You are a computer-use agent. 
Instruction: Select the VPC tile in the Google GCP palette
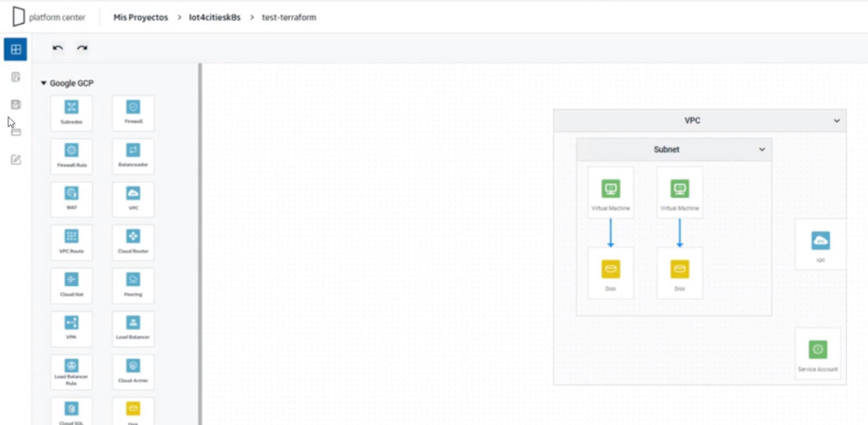pos(133,199)
